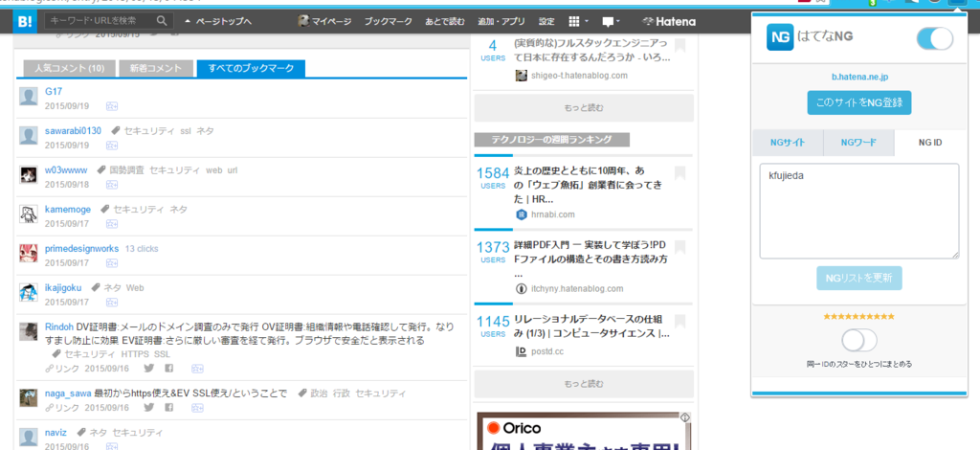Open the NGサイト tab
980x450 pixels.
click(788, 143)
